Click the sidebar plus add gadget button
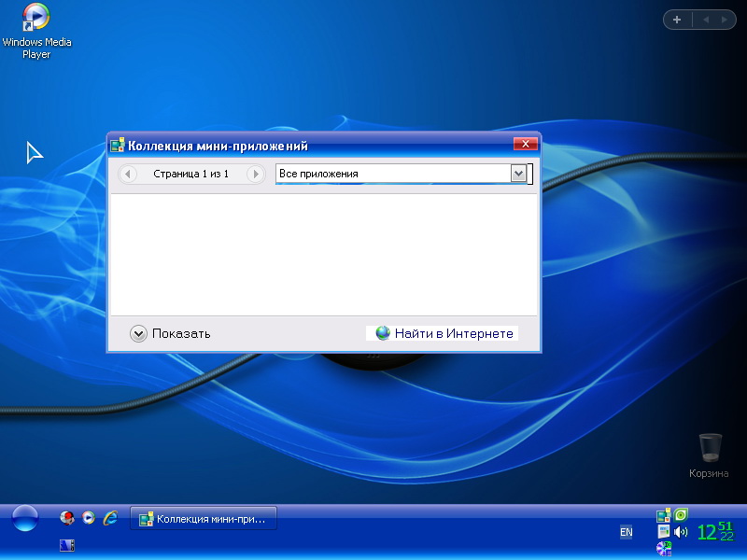Viewport: 747px width, 560px height. coord(677,20)
